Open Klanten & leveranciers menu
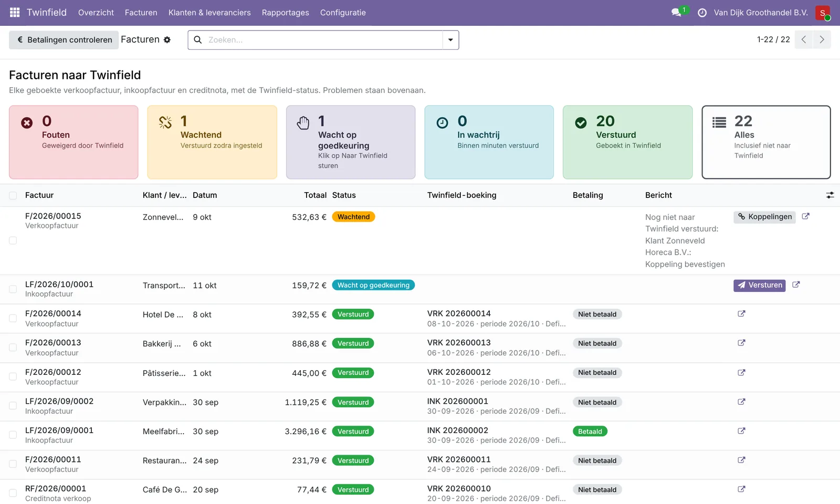840x504 pixels. pos(209,13)
